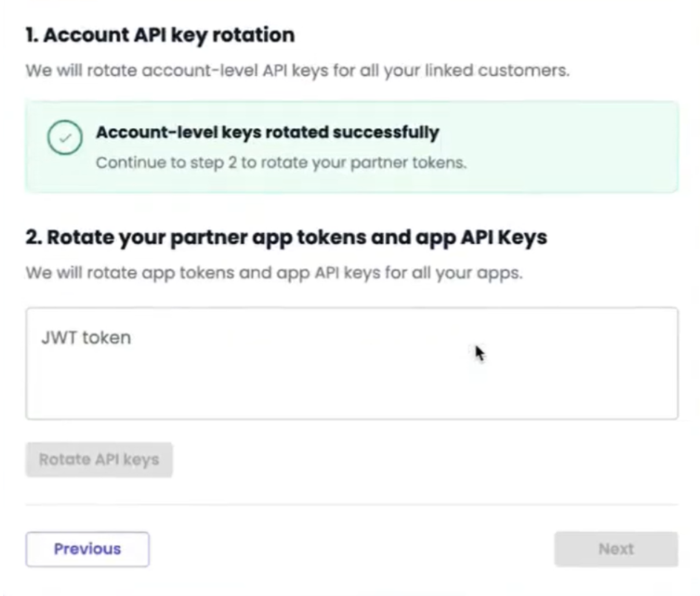Click into the JWT token text area
Screen dimensions: 700x596
coord(352,363)
